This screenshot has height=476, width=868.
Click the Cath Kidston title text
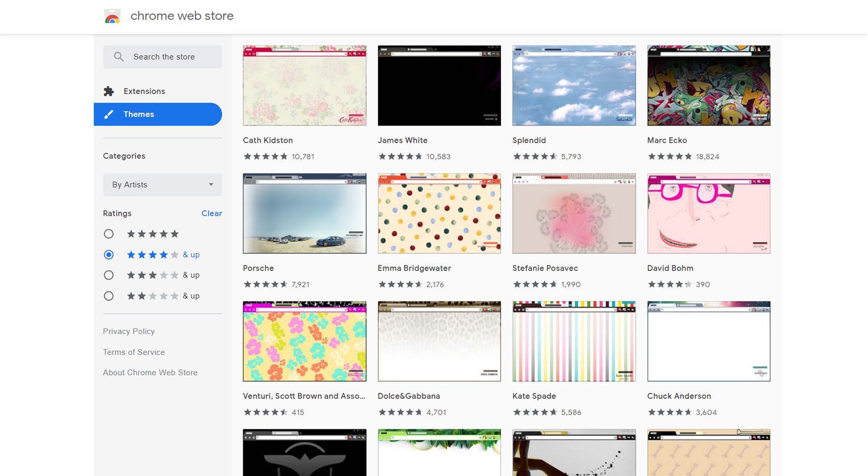coord(268,140)
